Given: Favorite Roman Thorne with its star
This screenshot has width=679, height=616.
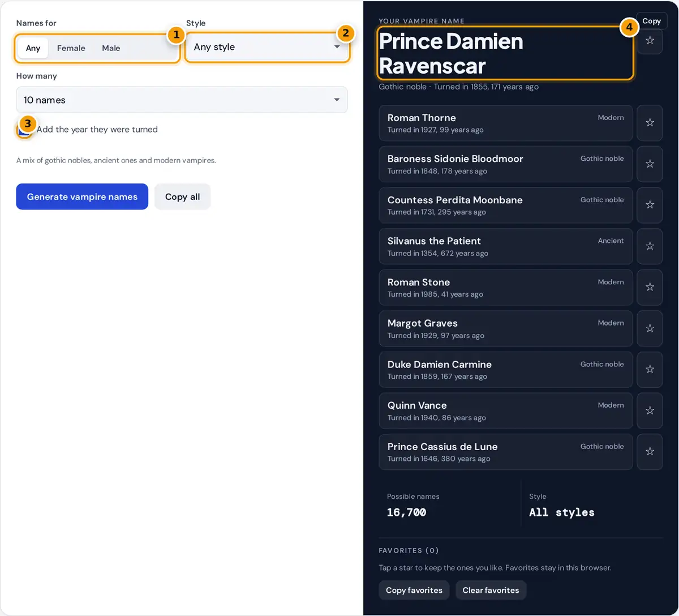Looking at the screenshot, I should point(650,122).
